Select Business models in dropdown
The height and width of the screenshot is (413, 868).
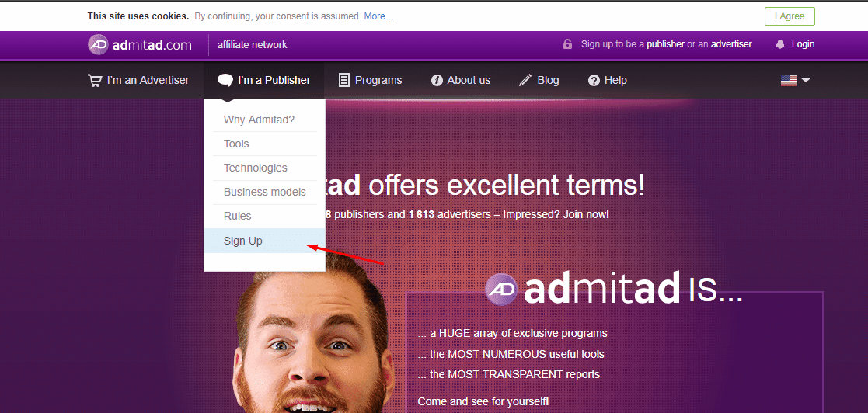265,192
